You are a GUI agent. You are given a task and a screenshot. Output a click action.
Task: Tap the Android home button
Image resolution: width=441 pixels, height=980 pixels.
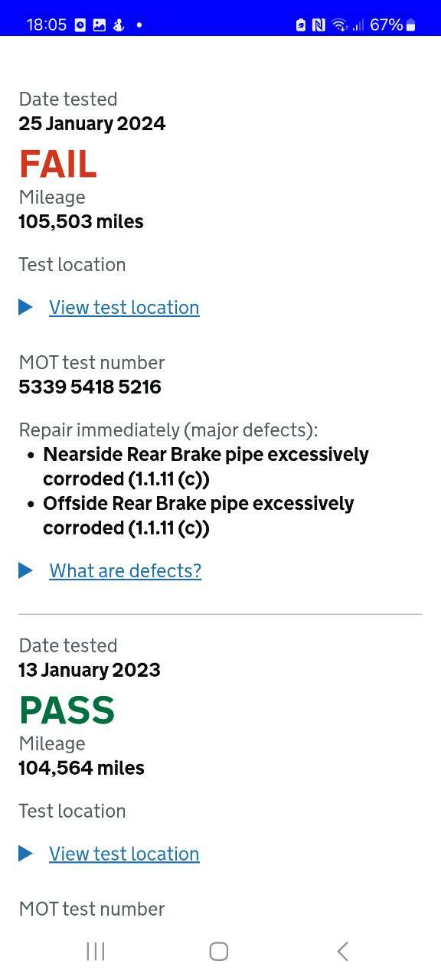click(x=219, y=951)
